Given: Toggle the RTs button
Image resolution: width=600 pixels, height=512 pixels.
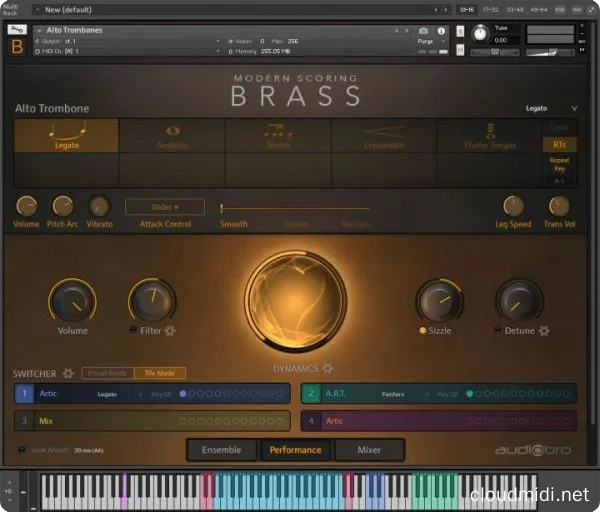Looking at the screenshot, I should pos(559,145).
